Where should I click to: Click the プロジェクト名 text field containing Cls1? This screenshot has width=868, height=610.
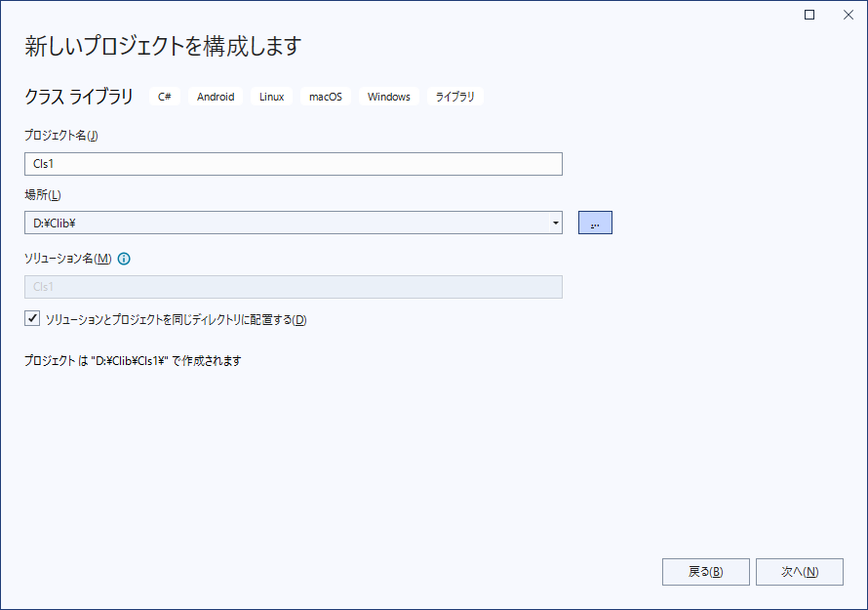point(293,164)
